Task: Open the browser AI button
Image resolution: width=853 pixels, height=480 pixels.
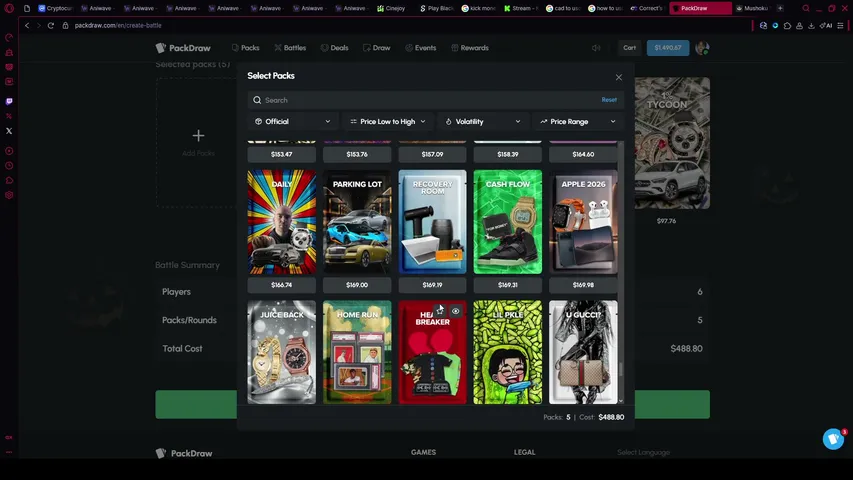Action: coord(826,26)
